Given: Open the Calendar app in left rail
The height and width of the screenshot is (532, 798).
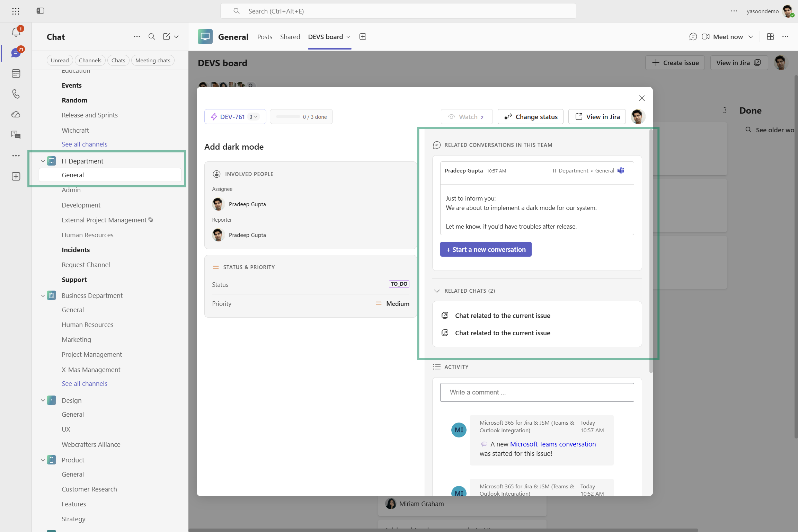Looking at the screenshot, I should [x=16, y=73].
